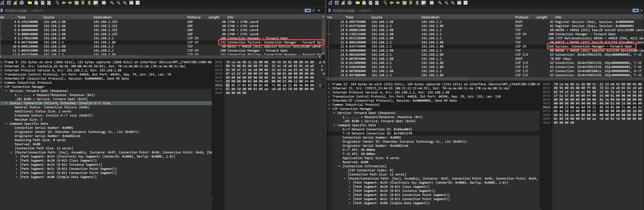Click find packet magnifier in left window

[x=57, y=3]
